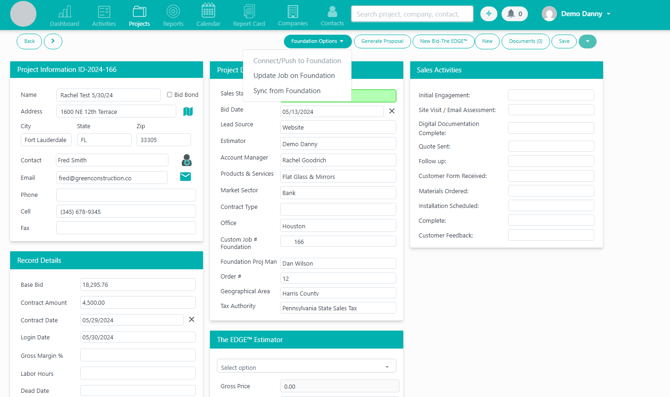Click the contact person icon
The height and width of the screenshot is (397, 670).
186,160
